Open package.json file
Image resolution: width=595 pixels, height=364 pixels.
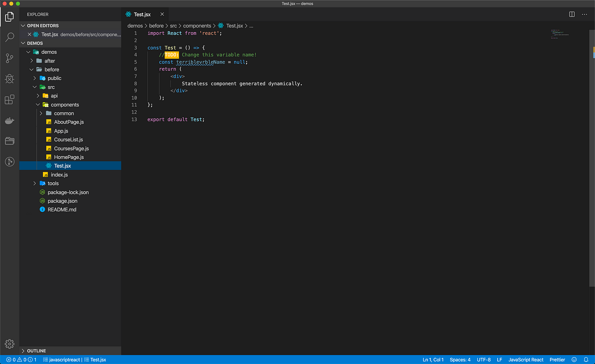[x=70, y=201]
